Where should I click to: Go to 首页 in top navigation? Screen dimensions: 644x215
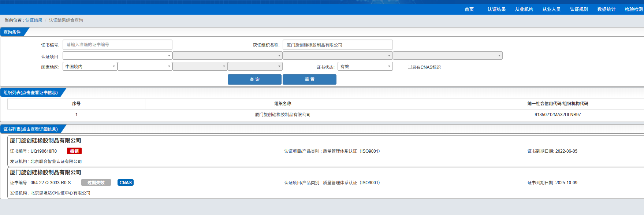[469, 10]
